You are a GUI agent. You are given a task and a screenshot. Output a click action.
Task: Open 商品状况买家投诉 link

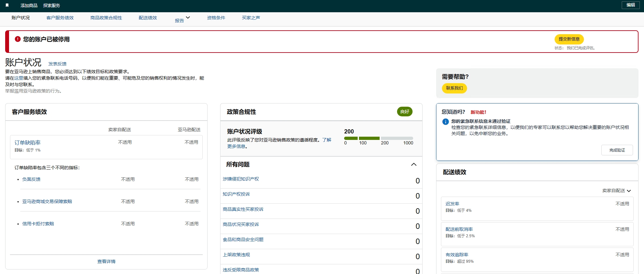(241, 224)
